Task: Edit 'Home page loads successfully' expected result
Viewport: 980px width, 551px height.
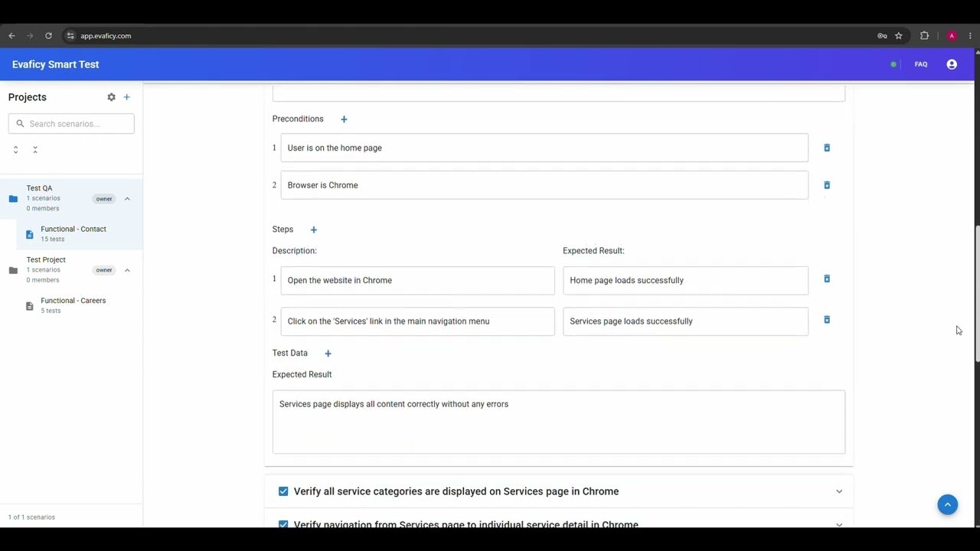Action: point(685,280)
